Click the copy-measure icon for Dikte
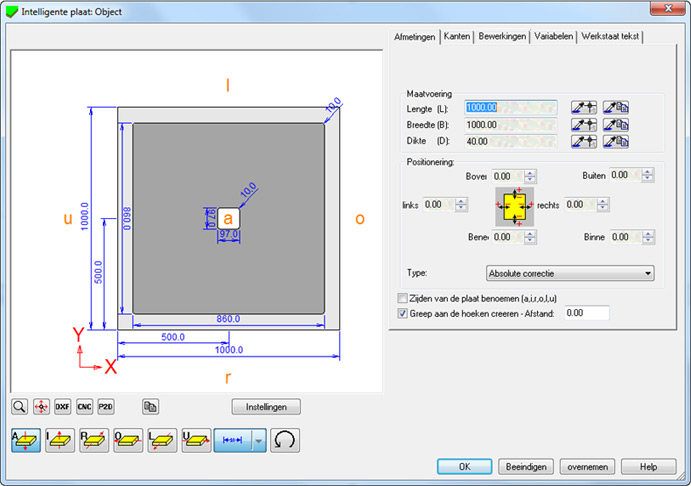 pos(616,141)
